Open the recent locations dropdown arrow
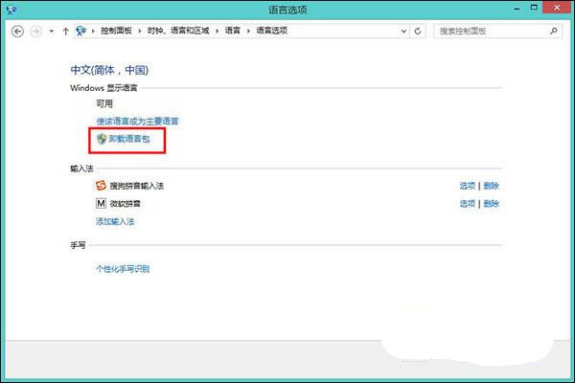The width and height of the screenshot is (575, 383). click(51, 31)
